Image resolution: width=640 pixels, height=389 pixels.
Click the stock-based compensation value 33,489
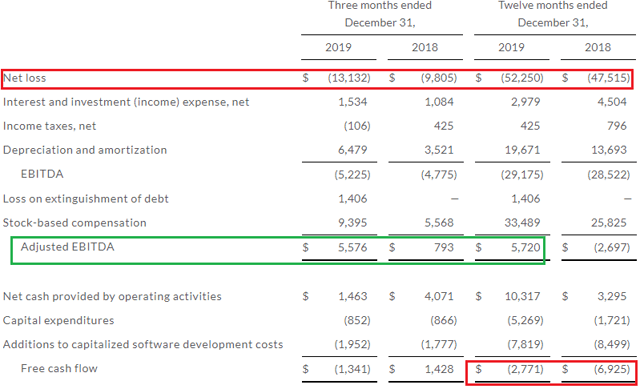click(x=522, y=223)
